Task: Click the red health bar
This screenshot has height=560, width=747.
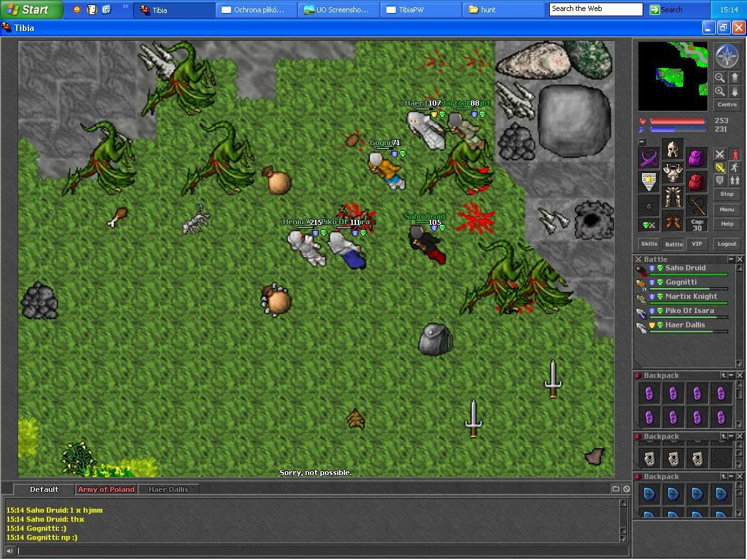Action: point(678,121)
